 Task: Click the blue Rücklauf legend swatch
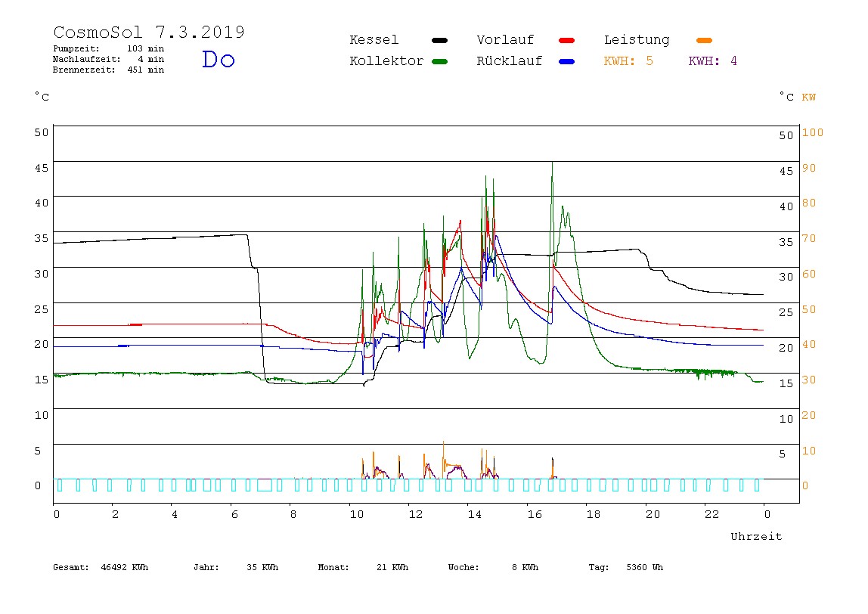pos(567,61)
